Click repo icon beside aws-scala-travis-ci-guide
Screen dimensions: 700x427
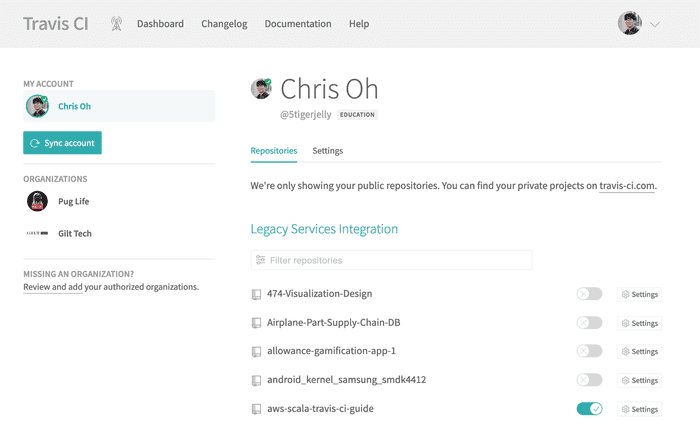tap(256, 409)
